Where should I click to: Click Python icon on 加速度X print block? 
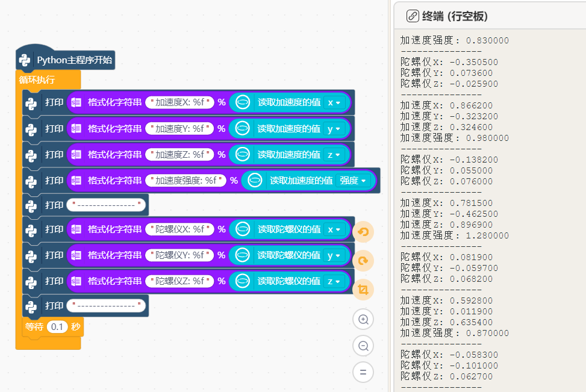31,103
